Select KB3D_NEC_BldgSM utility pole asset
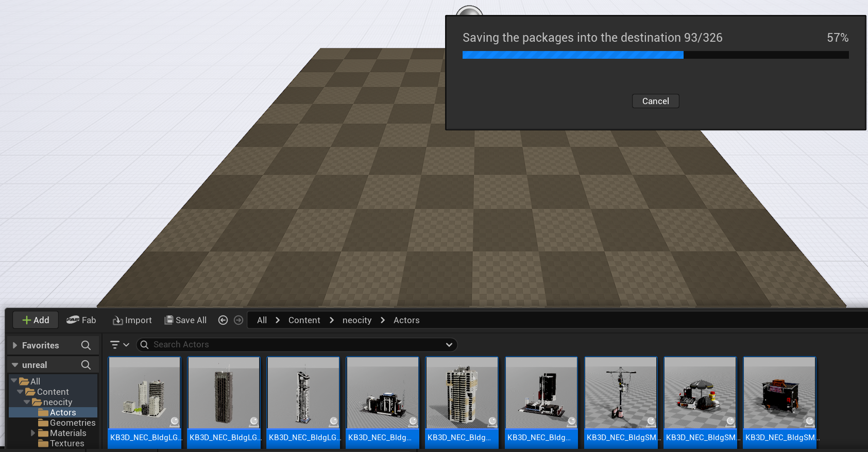 point(621,403)
